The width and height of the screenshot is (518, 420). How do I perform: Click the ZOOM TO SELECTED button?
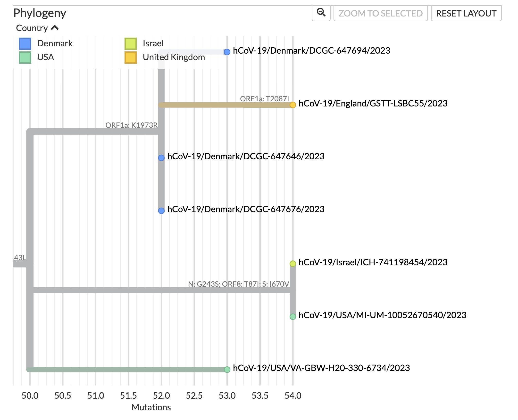point(380,13)
